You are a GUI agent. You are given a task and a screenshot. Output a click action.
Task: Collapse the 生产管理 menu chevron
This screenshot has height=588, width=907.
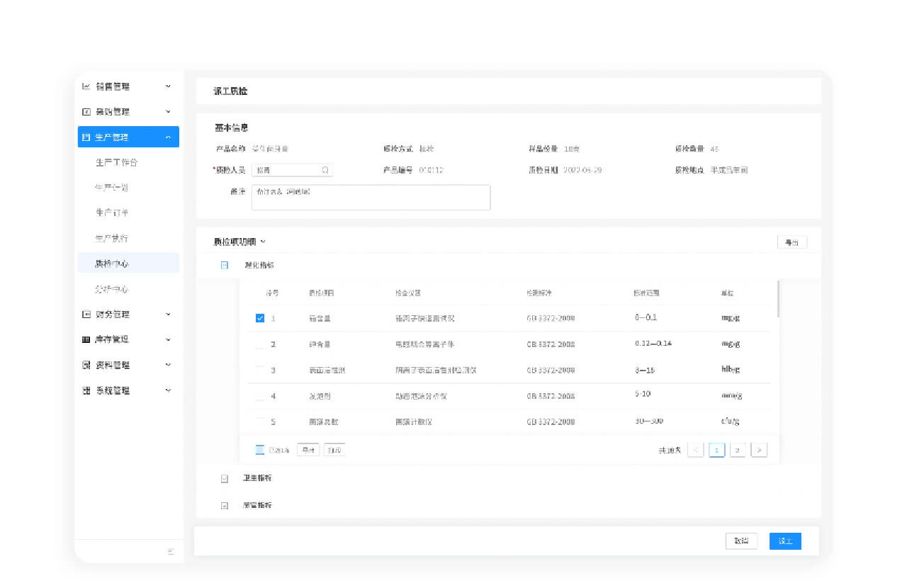pyautogui.click(x=168, y=137)
